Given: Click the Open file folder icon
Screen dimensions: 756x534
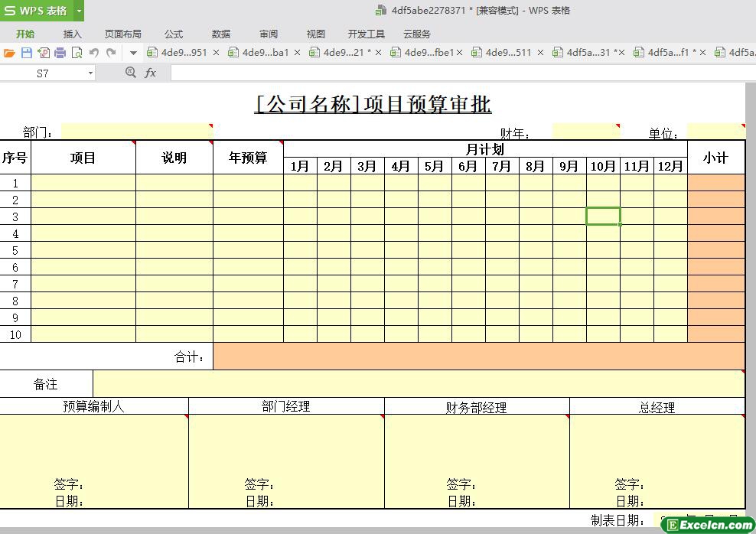Looking at the screenshot, I should 9,53.
